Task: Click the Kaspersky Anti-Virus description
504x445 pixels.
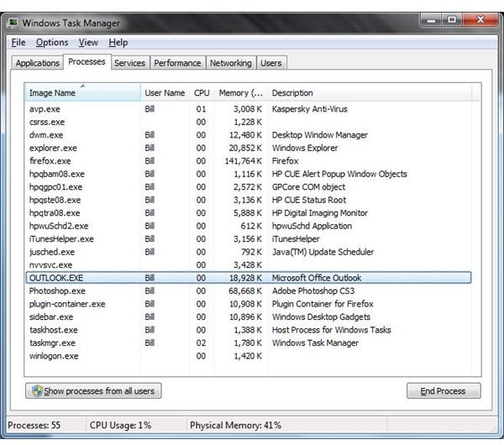Action: (309, 109)
